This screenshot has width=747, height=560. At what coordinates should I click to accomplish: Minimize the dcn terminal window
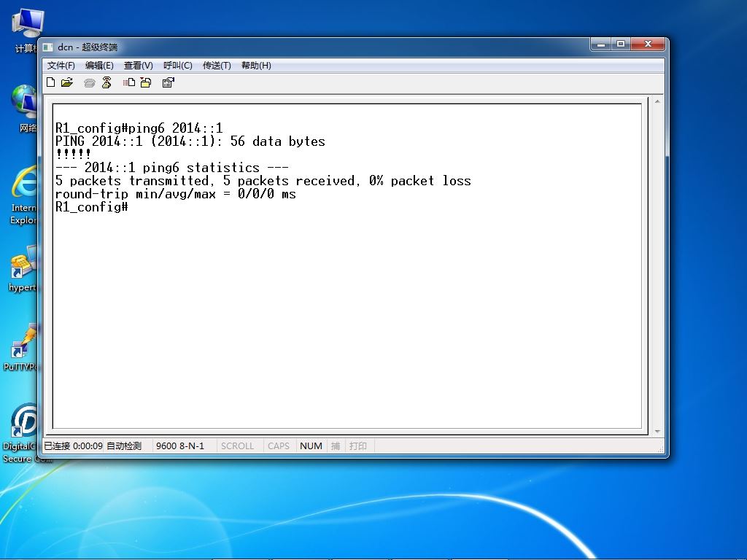(601, 44)
